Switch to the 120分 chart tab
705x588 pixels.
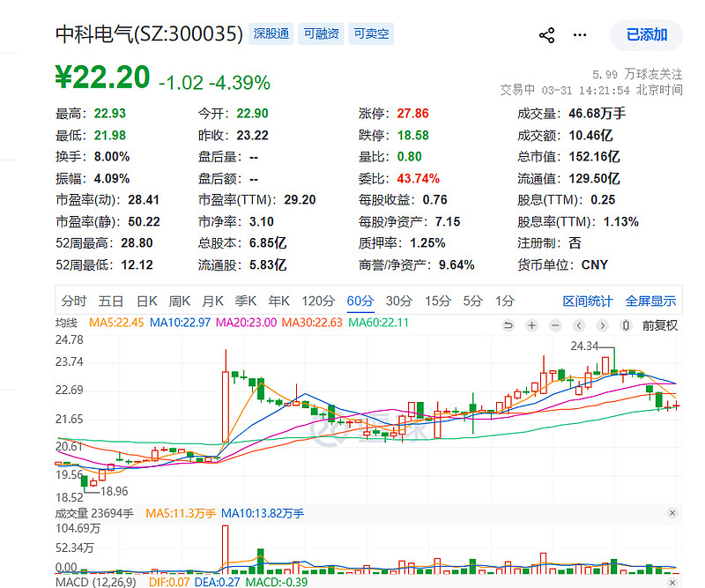click(318, 301)
